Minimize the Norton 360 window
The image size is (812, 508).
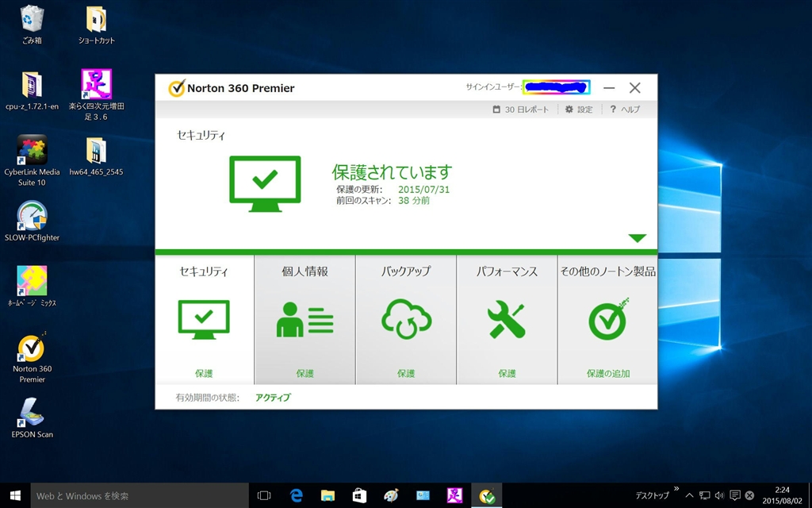pyautogui.click(x=609, y=88)
